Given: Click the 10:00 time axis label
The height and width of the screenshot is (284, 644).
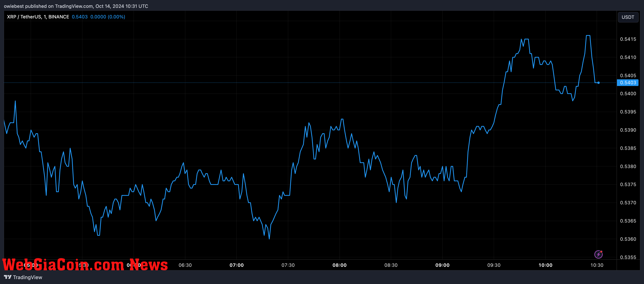Looking at the screenshot, I should click(545, 265).
